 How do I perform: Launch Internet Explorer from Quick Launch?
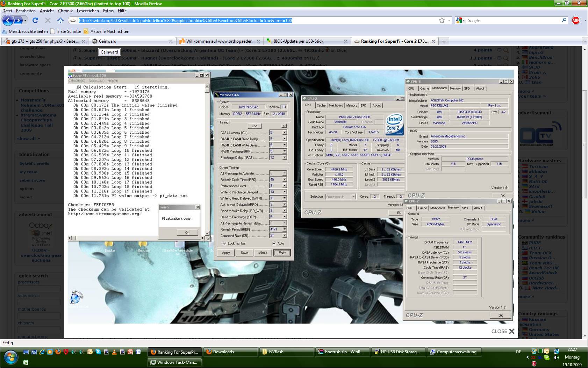42,352
